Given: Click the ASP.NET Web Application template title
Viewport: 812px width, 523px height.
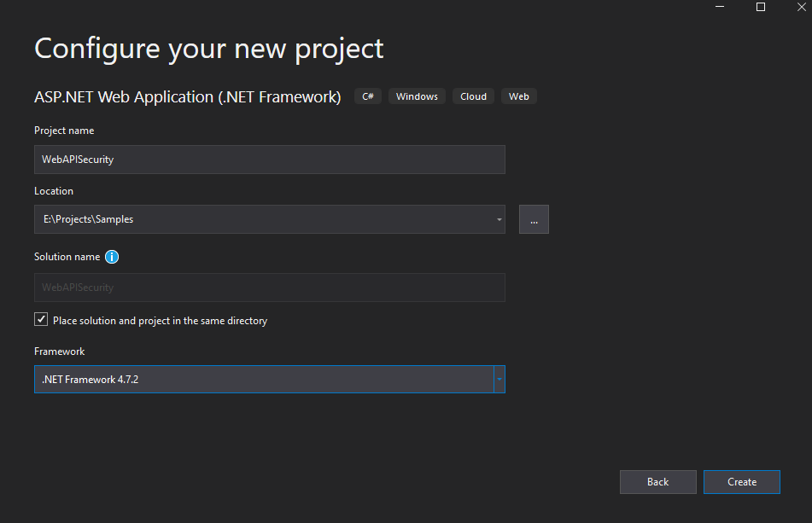Looking at the screenshot, I should [x=188, y=96].
